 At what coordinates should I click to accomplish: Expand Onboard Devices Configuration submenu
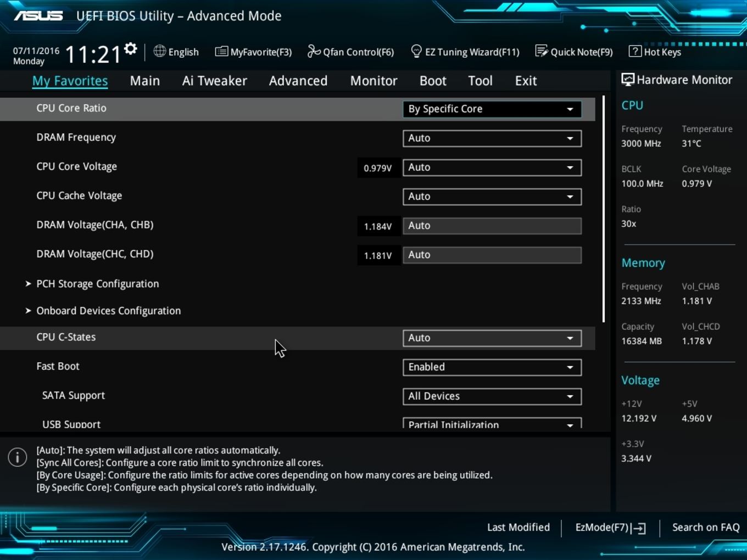pos(108,311)
